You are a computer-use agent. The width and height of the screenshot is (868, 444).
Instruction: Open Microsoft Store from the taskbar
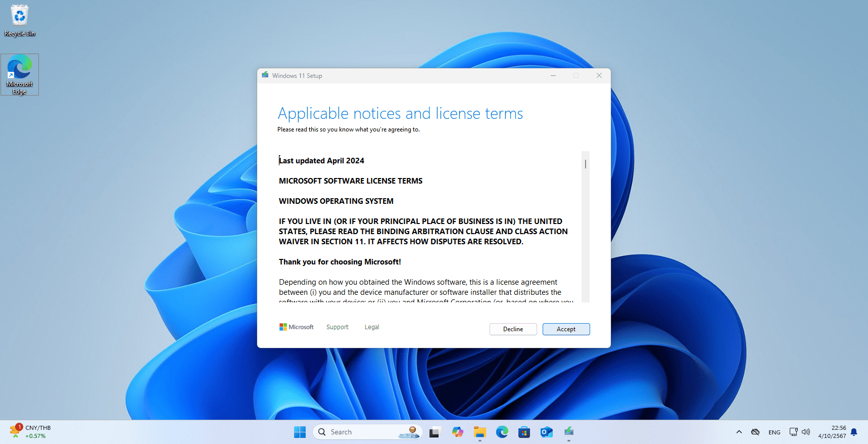point(524,432)
